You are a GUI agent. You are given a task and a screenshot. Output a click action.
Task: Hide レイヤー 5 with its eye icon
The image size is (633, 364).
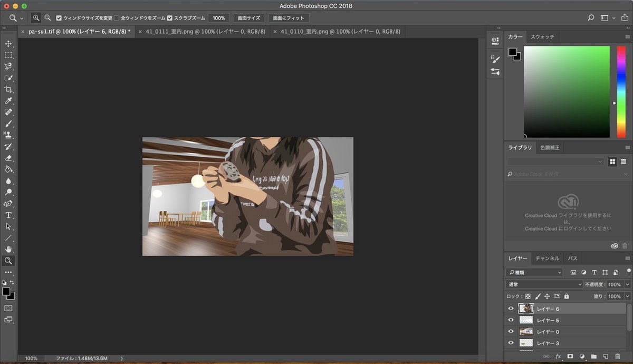[x=511, y=320]
